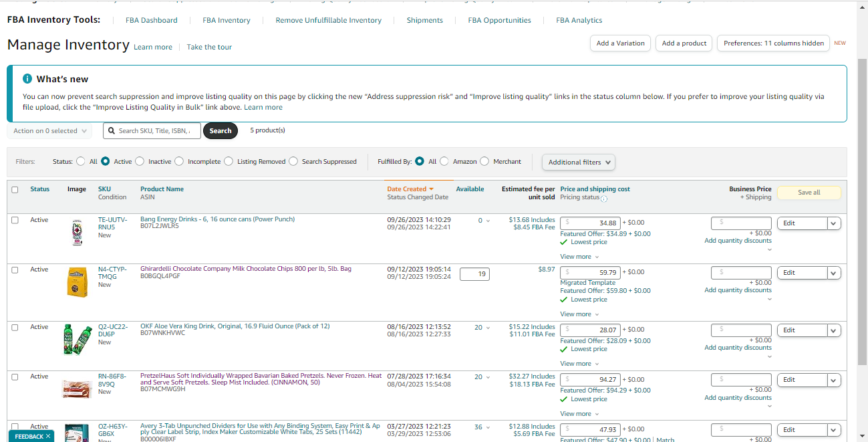Open the Bang Energy Drinks product thumbnail

77,232
